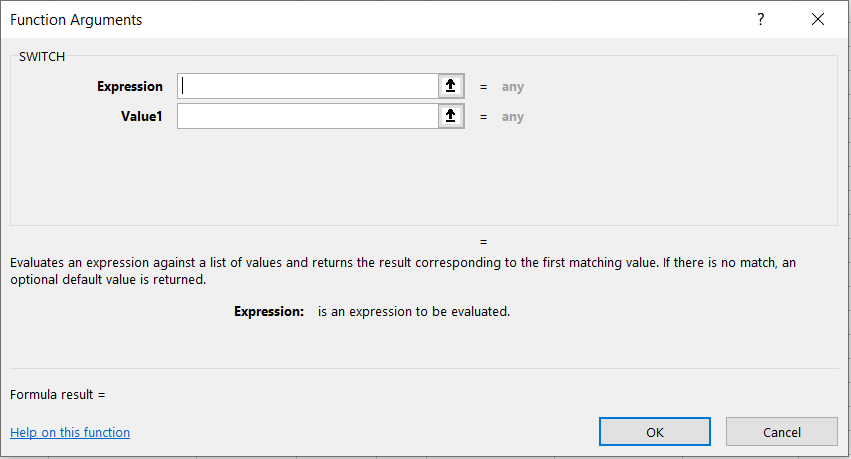This screenshot has width=851, height=459.
Task: Click the bold Value1 field label
Action: [142, 117]
